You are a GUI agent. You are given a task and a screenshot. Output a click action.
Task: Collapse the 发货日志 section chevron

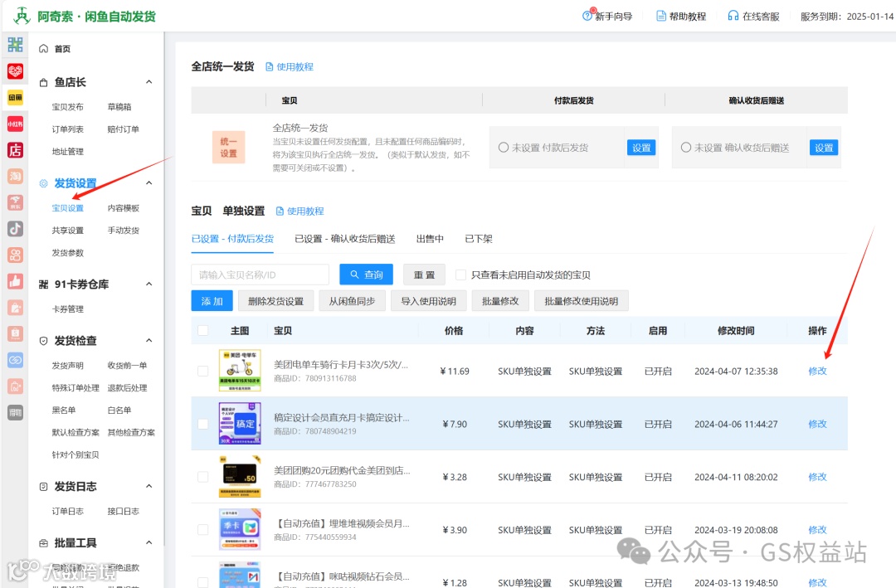(149, 486)
